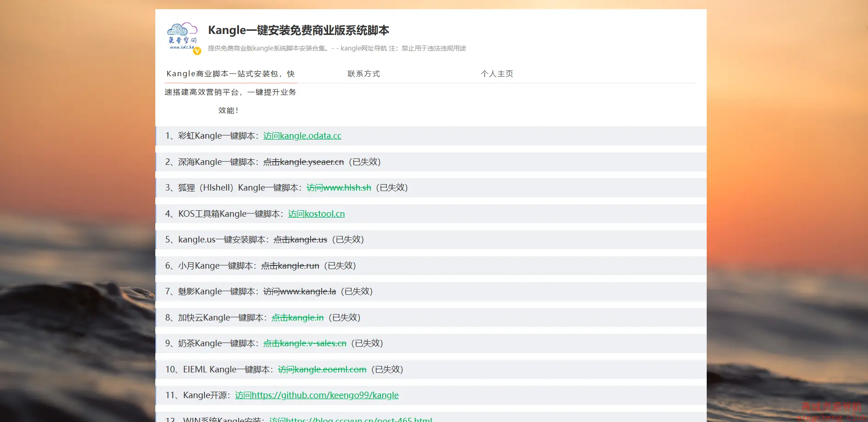The width and height of the screenshot is (868, 422).
Task: Open the 个人主页 tab
Action: pyautogui.click(x=497, y=74)
